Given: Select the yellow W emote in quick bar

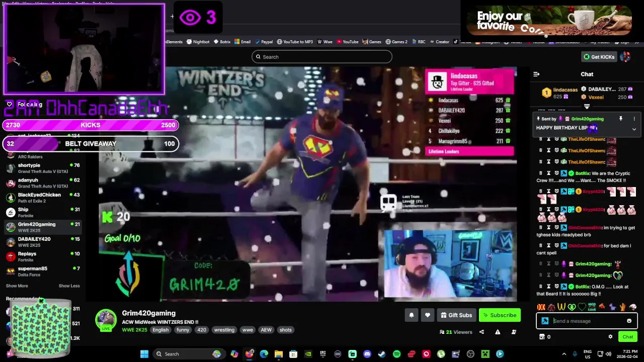Looking at the screenshot, I should (x=561, y=307).
